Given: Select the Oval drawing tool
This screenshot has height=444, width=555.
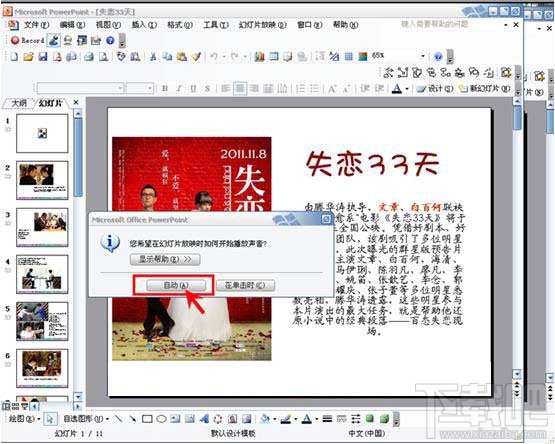Looking at the screenshot, I should (161, 419).
